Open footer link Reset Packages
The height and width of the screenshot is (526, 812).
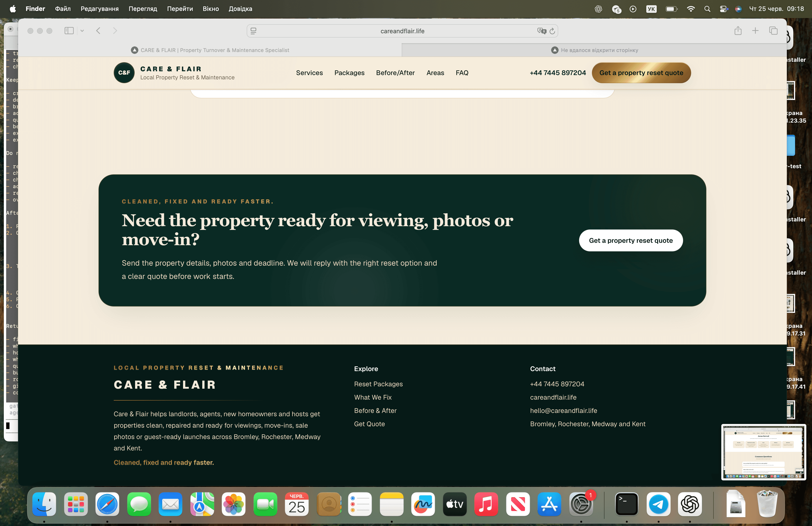(x=378, y=384)
